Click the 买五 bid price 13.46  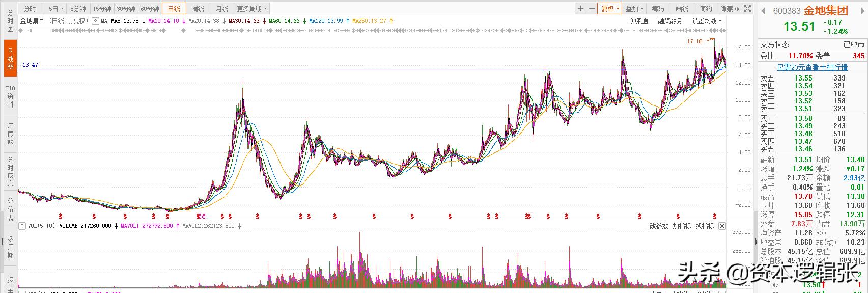click(803, 149)
